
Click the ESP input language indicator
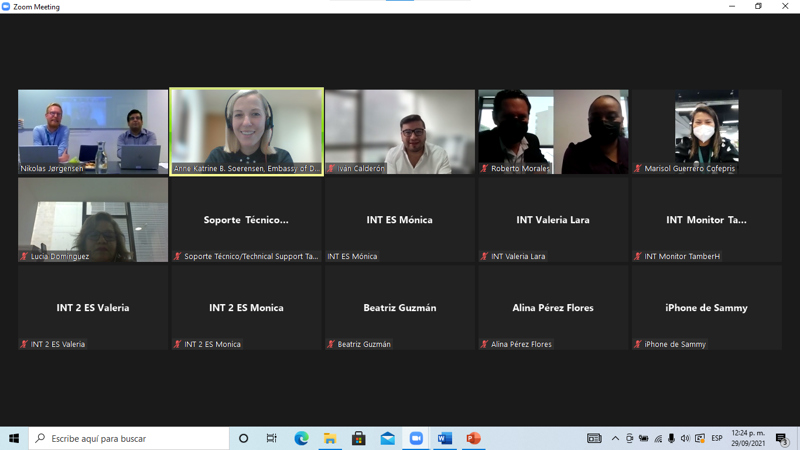(716, 438)
